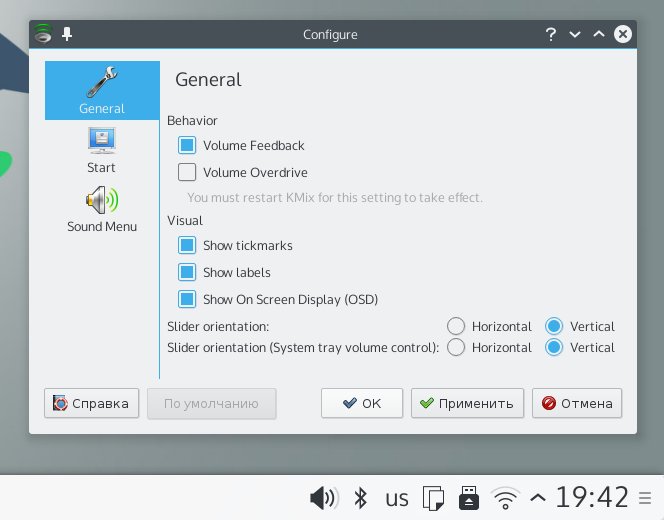Maximize window with the up chevron
This screenshot has width=664, height=520.
click(598, 34)
